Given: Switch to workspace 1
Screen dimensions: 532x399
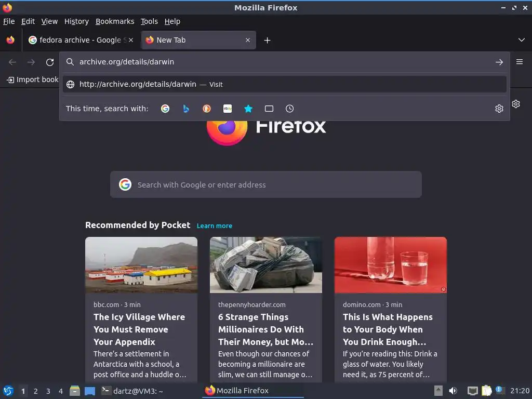Looking at the screenshot, I should point(23,391).
